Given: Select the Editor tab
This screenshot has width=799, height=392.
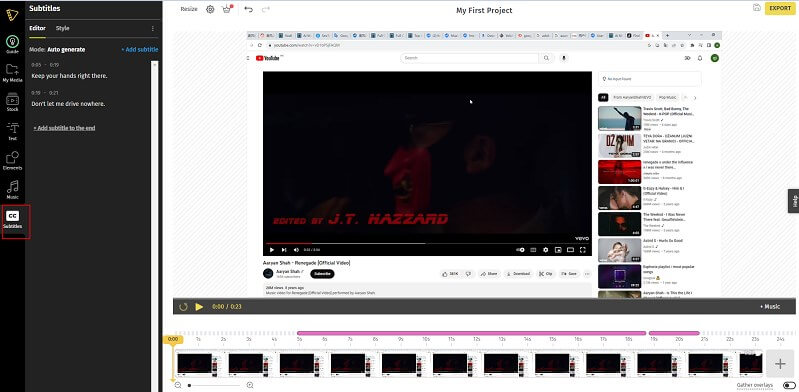Looking at the screenshot, I should pyautogui.click(x=37, y=29).
